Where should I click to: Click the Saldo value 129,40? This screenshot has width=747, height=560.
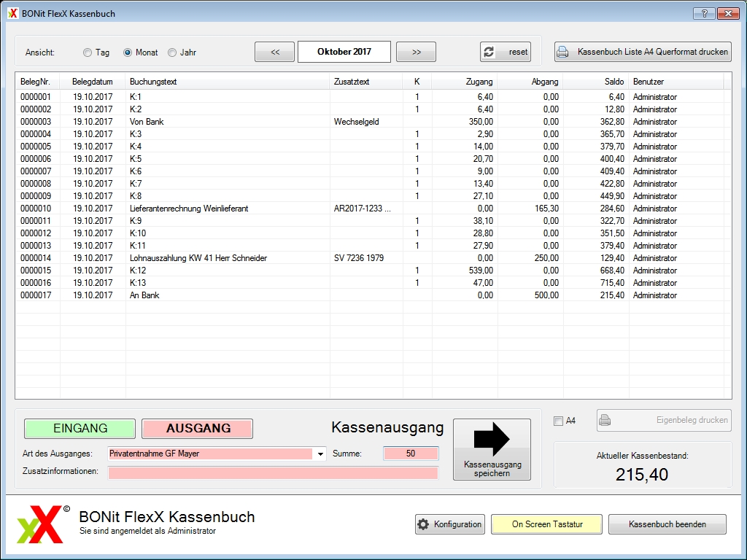point(612,258)
